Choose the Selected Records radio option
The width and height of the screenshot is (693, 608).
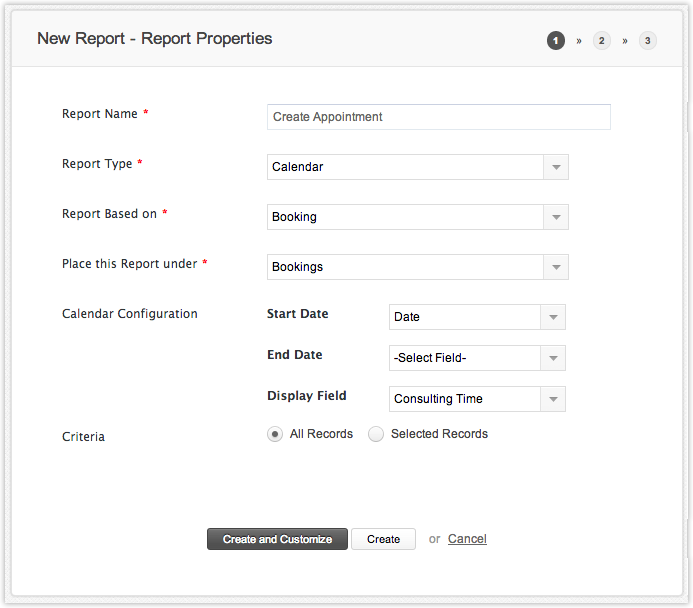click(376, 434)
